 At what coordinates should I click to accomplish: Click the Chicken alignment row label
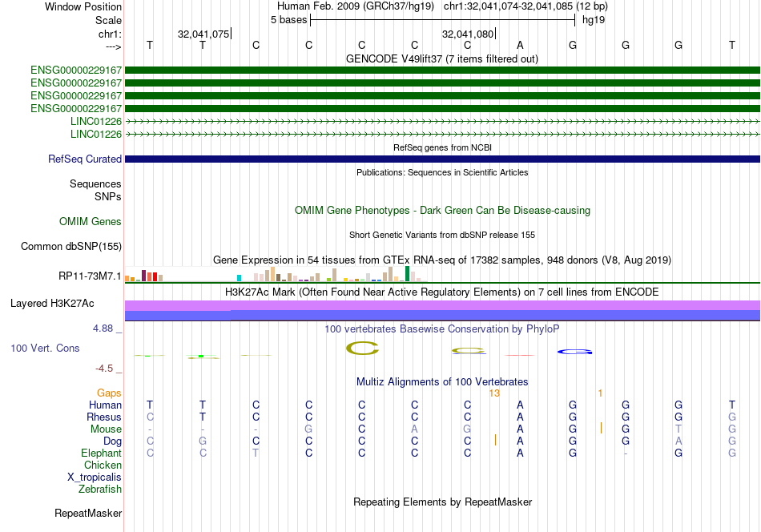pos(103,465)
